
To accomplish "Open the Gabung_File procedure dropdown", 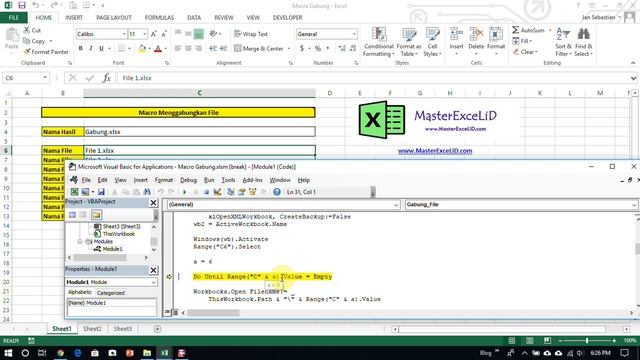I will (x=634, y=204).
